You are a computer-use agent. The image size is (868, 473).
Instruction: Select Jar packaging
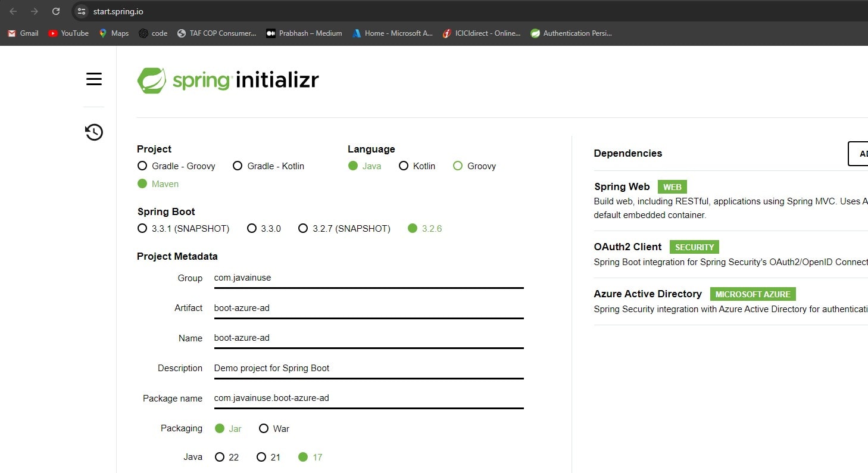(228, 428)
